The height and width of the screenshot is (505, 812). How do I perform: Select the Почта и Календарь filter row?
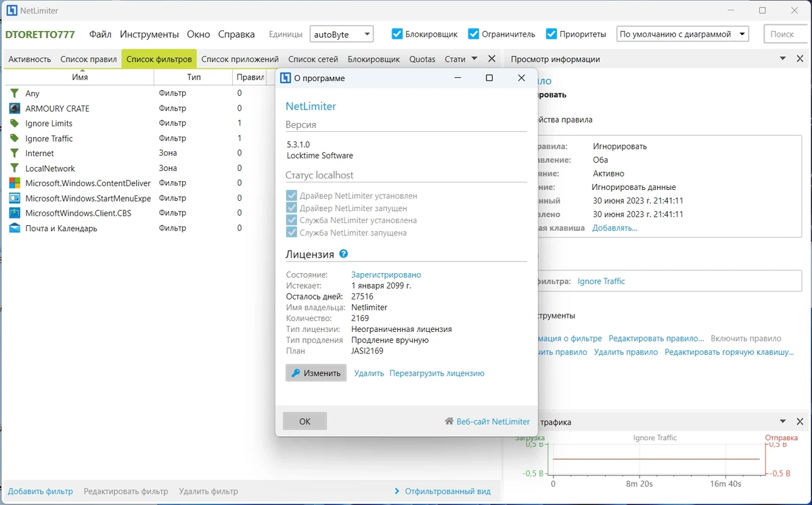coord(136,228)
